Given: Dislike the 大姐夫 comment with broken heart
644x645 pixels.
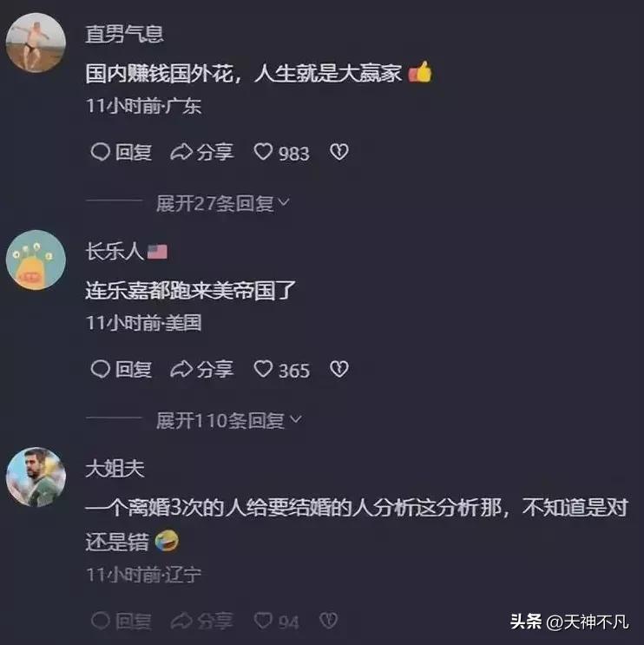Looking at the screenshot, I should click(x=329, y=621).
